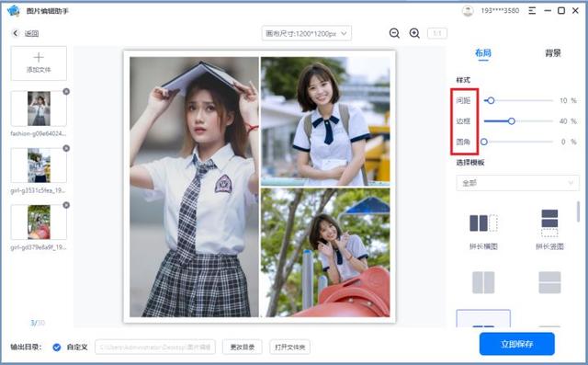Minimize the window
This screenshot has width=588, height=365.
tap(548, 10)
